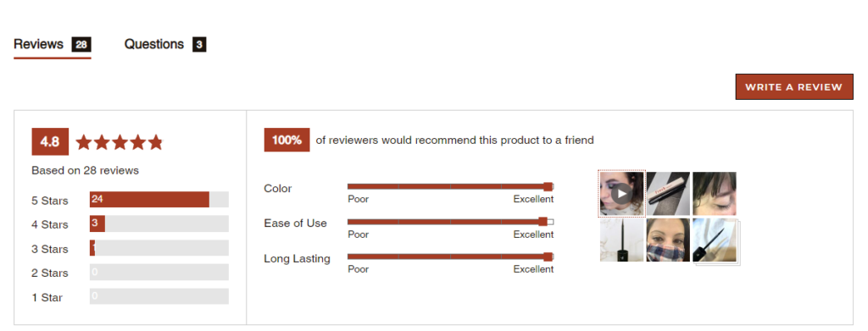Play the review video thumbnail
Image resolution: width=868 pixels, height=331 pixels.
pos(621,193)
